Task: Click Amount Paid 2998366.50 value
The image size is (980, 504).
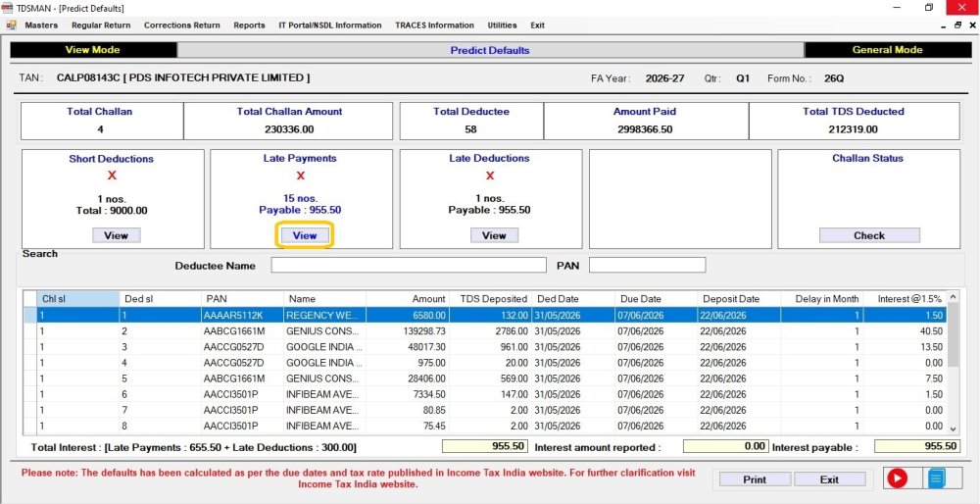Action: (x=646, y=129)
